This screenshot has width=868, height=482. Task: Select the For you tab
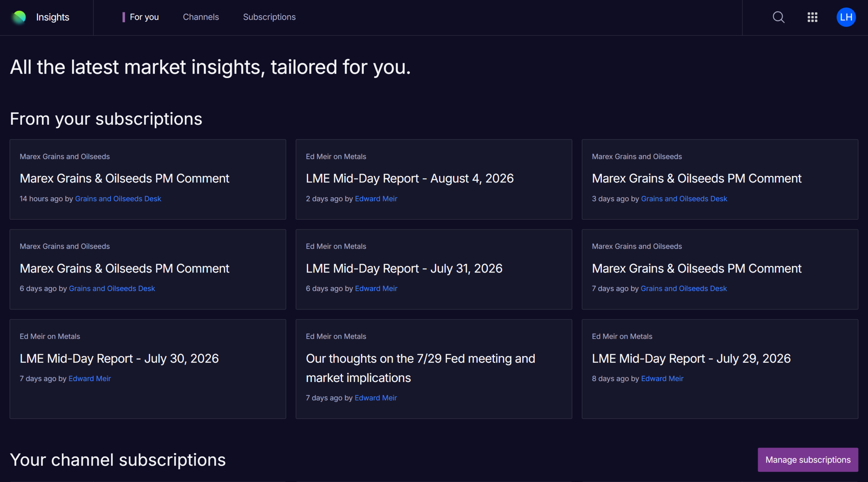(144, 17)
